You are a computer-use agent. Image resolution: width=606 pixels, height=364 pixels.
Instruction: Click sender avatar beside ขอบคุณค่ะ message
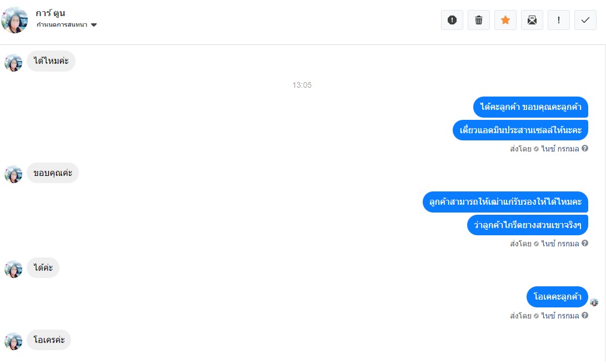click(13, 174)
